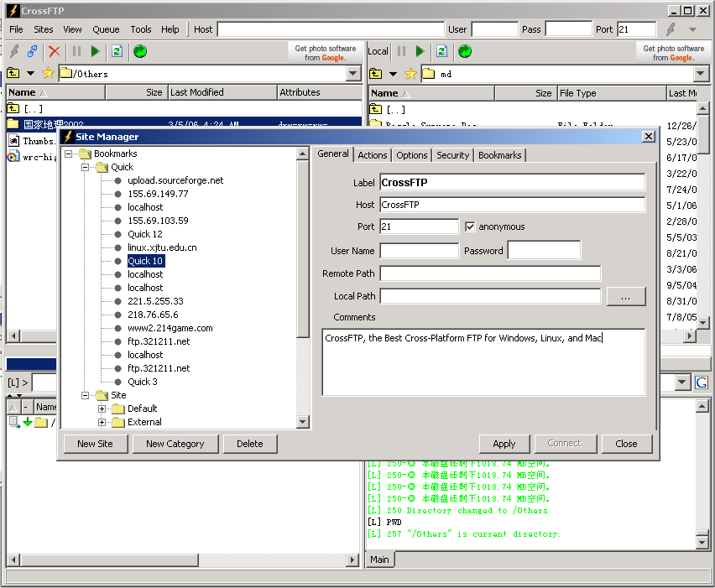Refresh the remote file list

(x=117, y=51)
